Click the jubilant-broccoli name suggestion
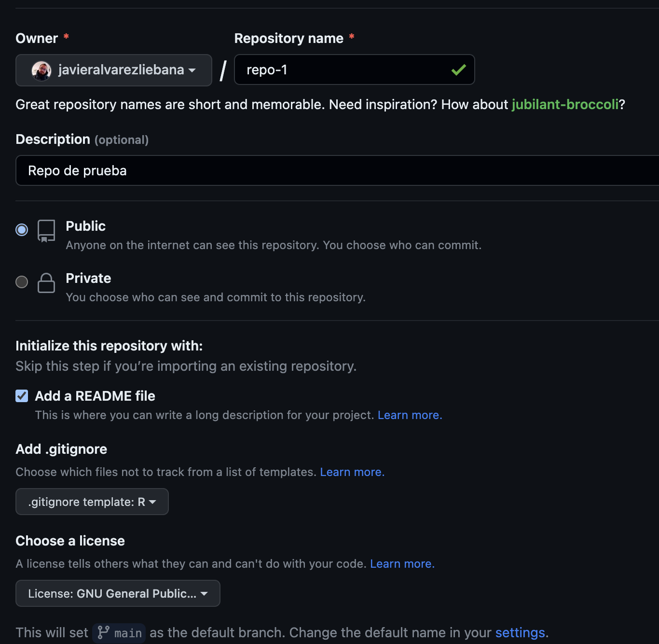659x644 pixels. (x=565, y=104)
